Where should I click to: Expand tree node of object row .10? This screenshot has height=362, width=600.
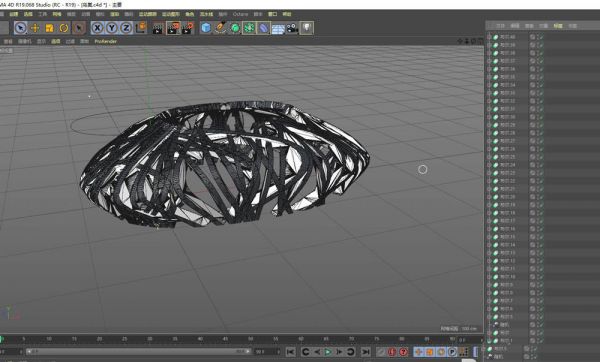[x=489, y=277]
